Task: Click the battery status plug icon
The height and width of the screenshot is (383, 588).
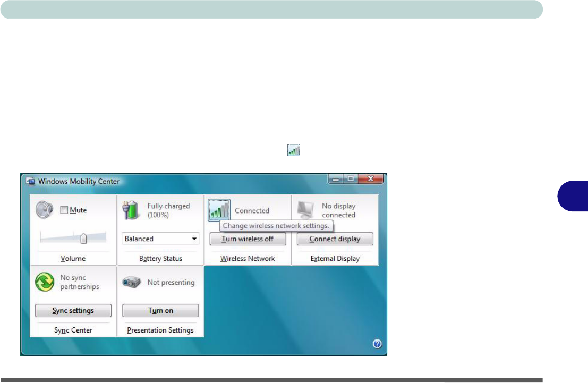Action: coord(131,210)
